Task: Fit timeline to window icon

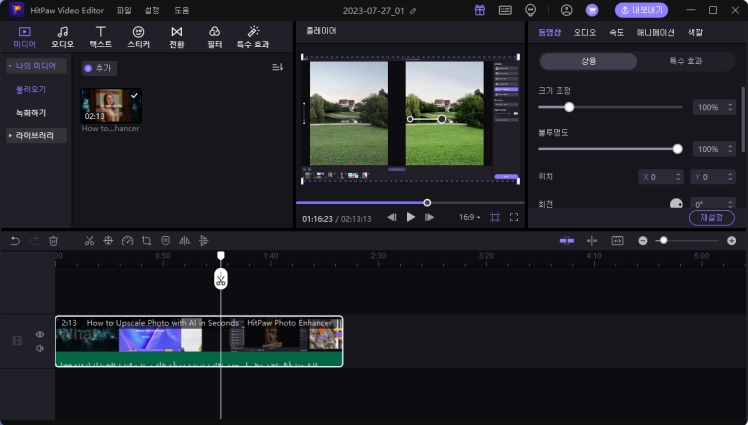Action: coord(617,241)
